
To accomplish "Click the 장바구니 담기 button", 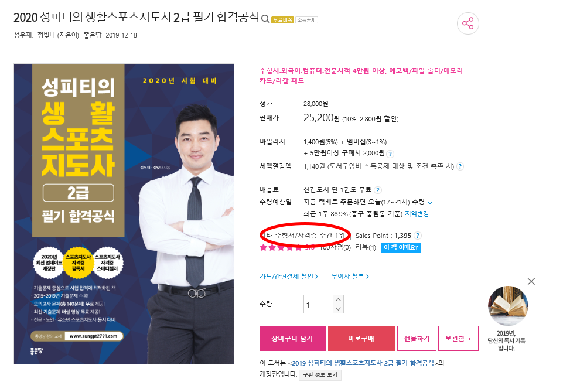I will (292, 339).
